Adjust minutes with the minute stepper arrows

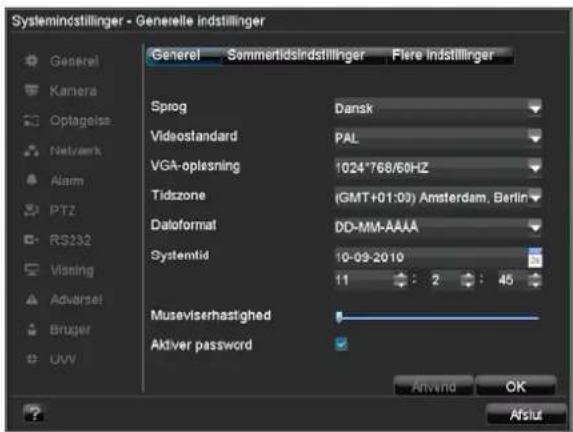467,280
